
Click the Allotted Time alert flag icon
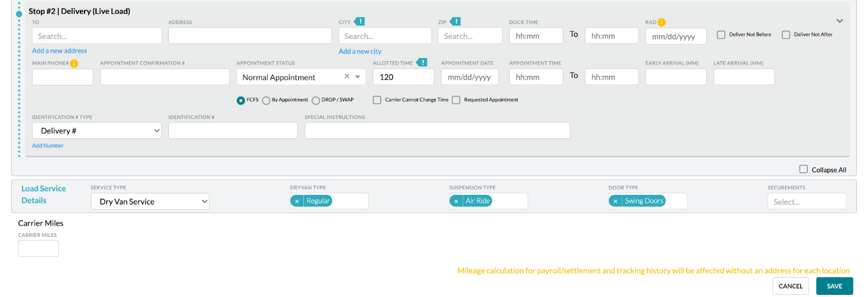click(x=422, y=63)
